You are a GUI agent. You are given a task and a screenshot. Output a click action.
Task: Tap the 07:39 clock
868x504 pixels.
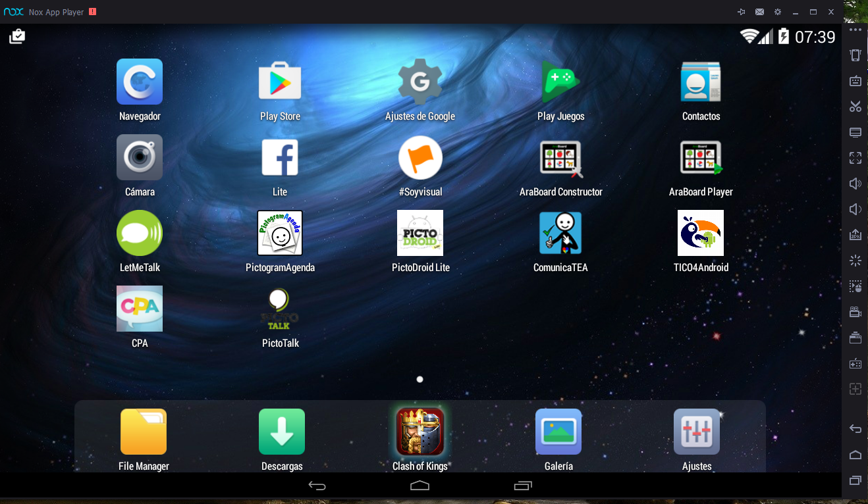click(x=815, y=37)
